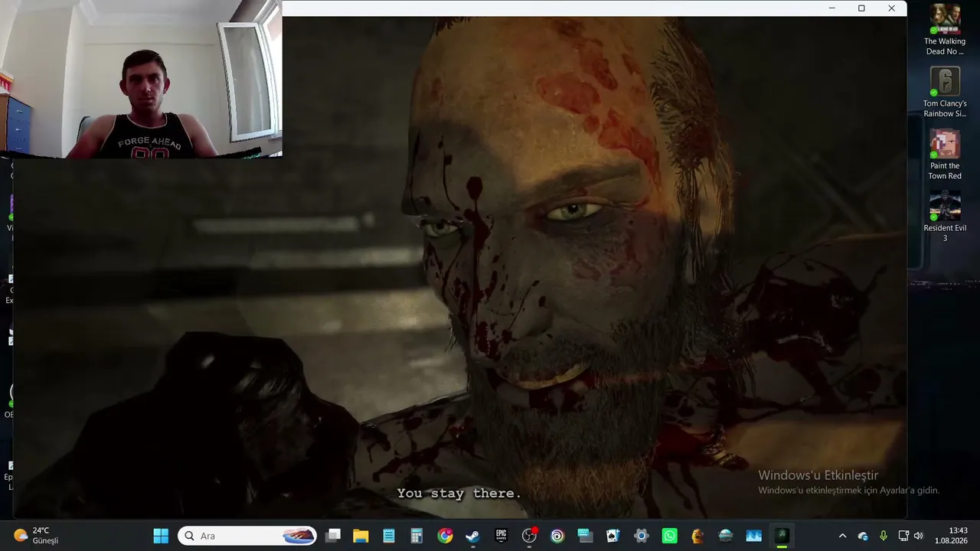Open WhatsApp from the taskbar
The height and width of the screenshot is (551, 980).
(x=669, y=536)
